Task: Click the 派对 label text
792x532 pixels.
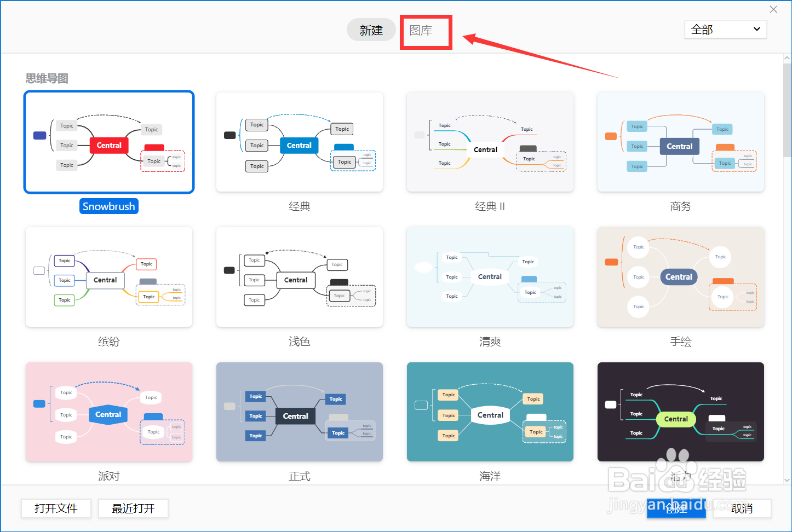Action: [x=109, y=476]
